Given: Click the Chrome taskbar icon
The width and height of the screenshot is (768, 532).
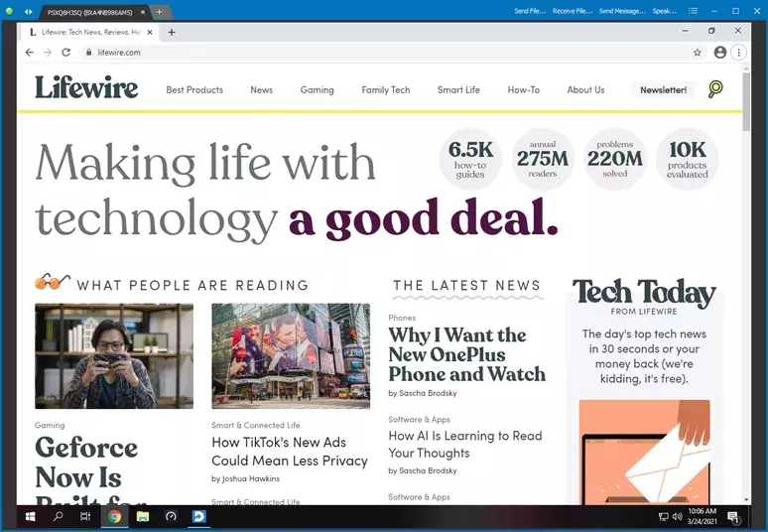Looking at the screenshot, I should coord(115,516).
